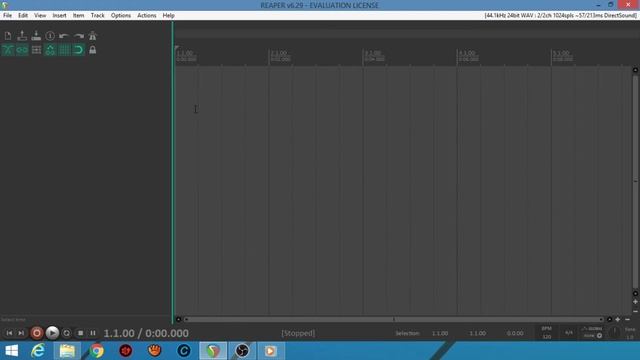The height and width of the screenshot is (360, 640).
Task: Click the 4.1.00 ruler marker
Action: click(x=468, y=53)
